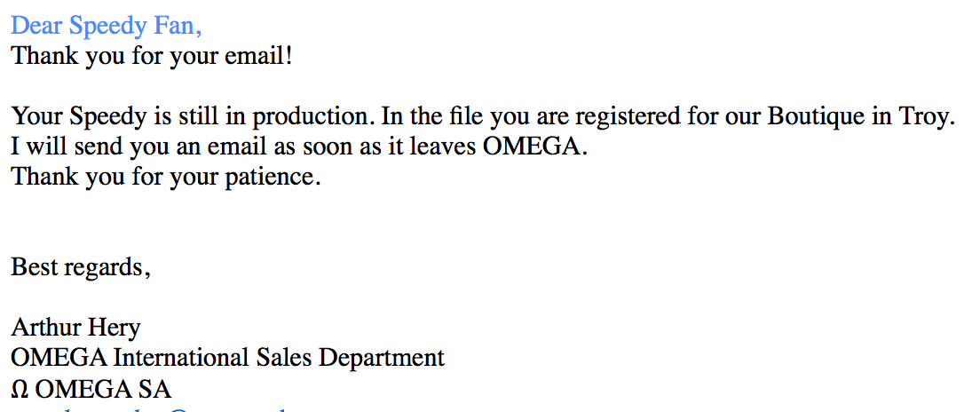980x412 pixels.
Task: Click the sender name "Arthur Hery"
Action: [75, 328]
